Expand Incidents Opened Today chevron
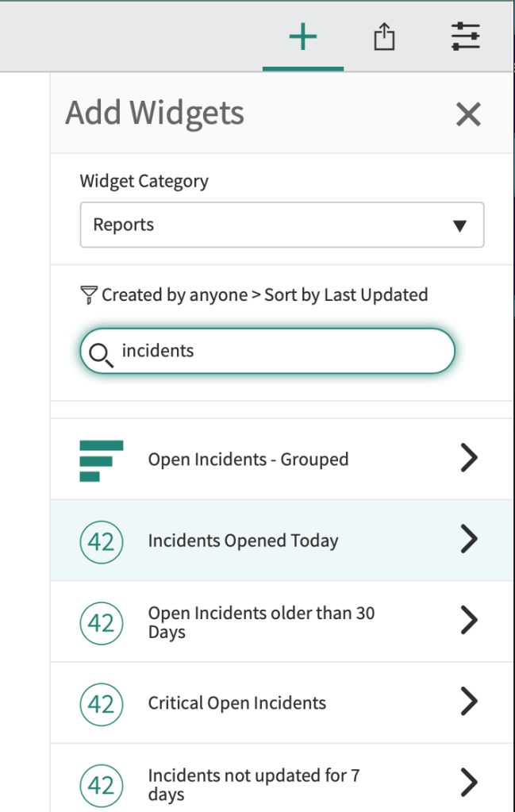515x812 pixels. [469, 540]
